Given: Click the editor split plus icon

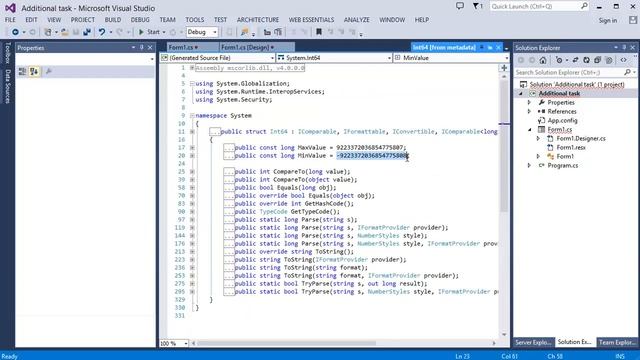Looking at the screenshot, I should (504, 68).
